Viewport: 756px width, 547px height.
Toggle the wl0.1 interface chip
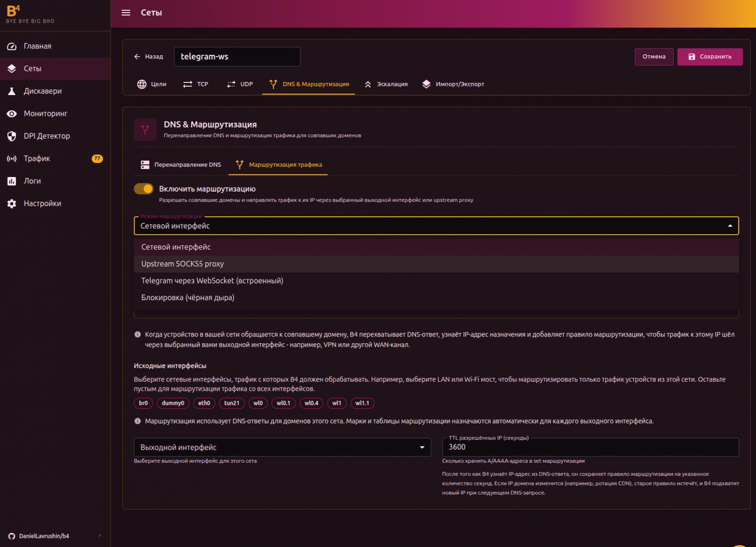pyautogui.click(x=283, y=403)
